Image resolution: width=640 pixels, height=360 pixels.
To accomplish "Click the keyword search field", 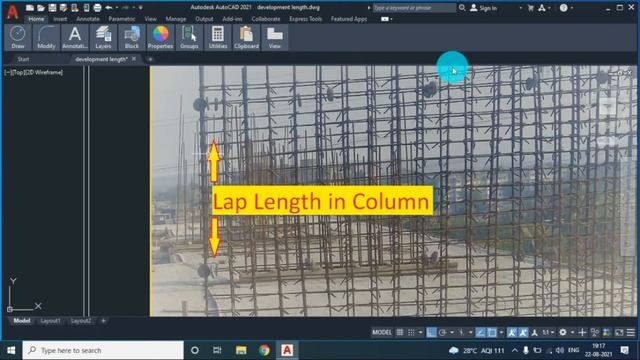I will pyautogui.click(x=414, y=8).
